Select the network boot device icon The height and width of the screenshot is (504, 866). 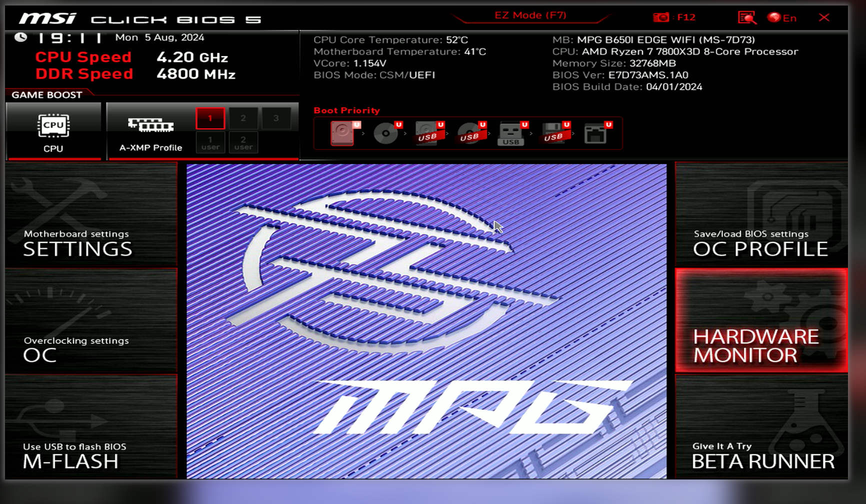[597, 133]
